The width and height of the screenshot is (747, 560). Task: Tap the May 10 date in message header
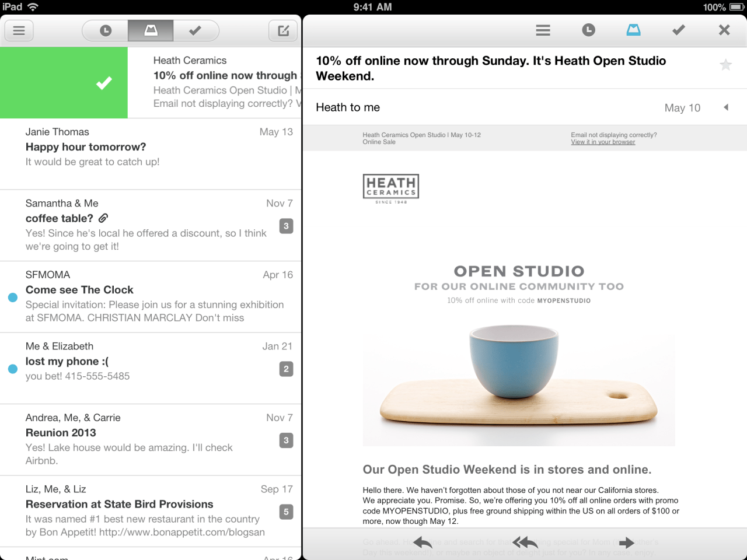click(682, 108)
